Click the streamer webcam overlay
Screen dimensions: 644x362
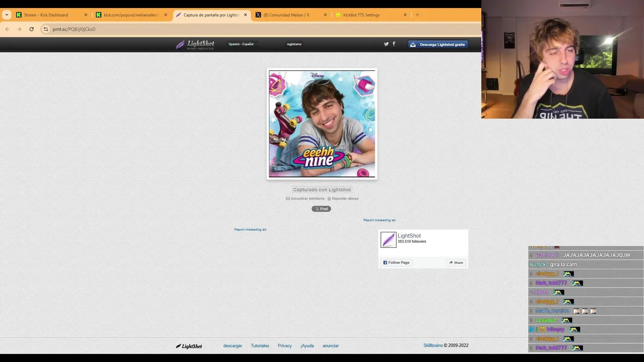click(562, 59)
